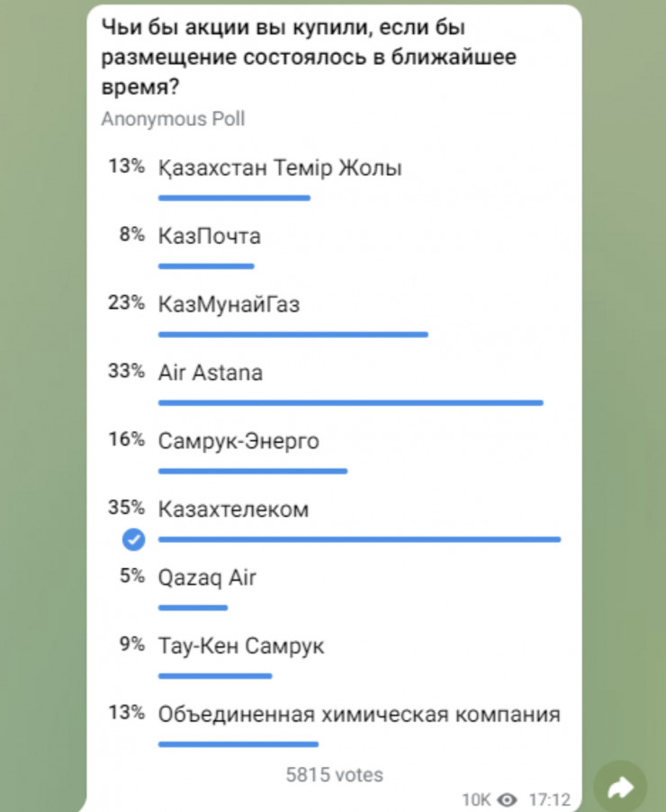
Task: Choose Air Astana in the poll
Action: click(x=211, y=373)
